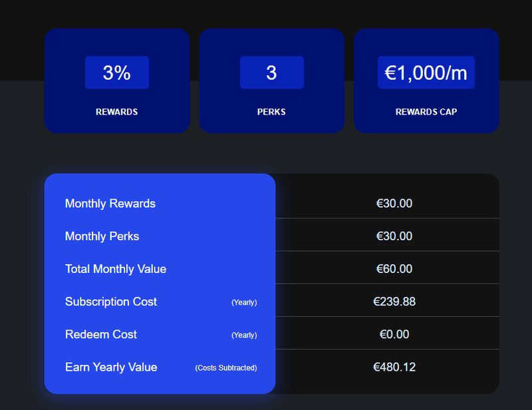
Task: Click the €1,000/m rewards cap value
Action: 426,73
